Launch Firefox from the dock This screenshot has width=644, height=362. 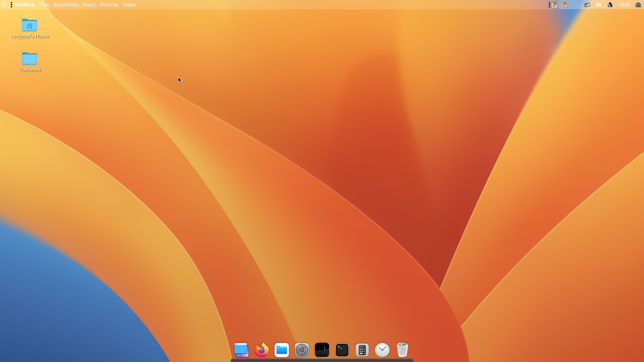262,350
